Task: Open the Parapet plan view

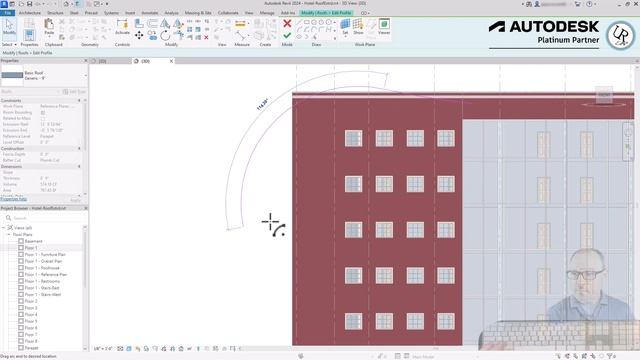Action: click(31, 348)
